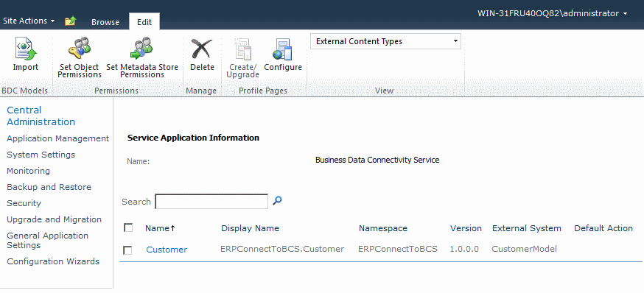The image size is (644, 293).
Task: Click the External System column header
Action: pyautogui.click(x=527, y=228)
